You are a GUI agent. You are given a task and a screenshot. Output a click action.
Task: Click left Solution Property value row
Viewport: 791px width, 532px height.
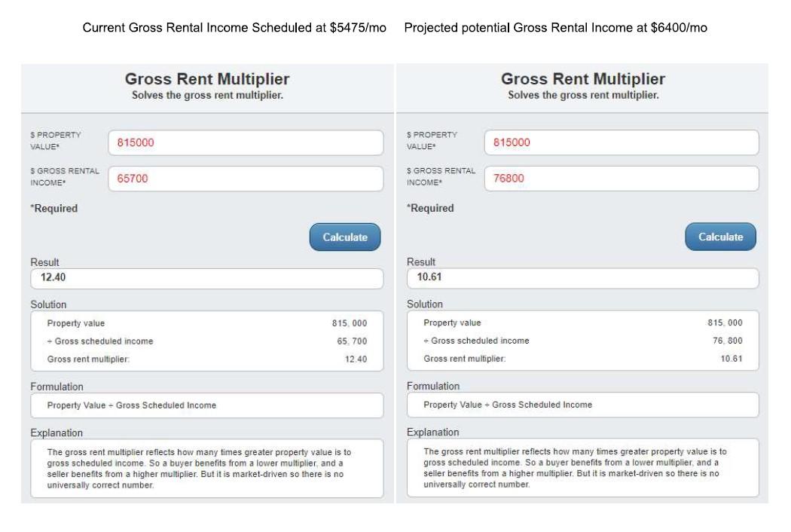206,323
